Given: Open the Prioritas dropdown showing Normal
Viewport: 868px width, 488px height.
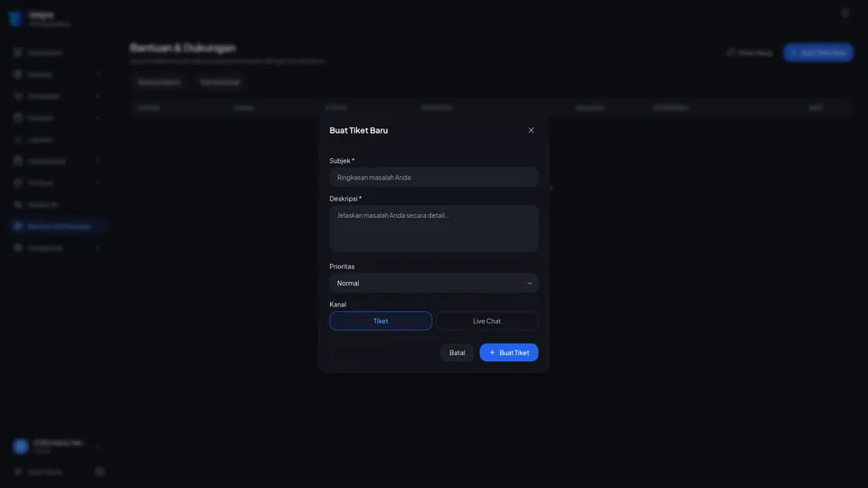Looking at the screenshot, I should pyautogui.click(x=433, y=283).
